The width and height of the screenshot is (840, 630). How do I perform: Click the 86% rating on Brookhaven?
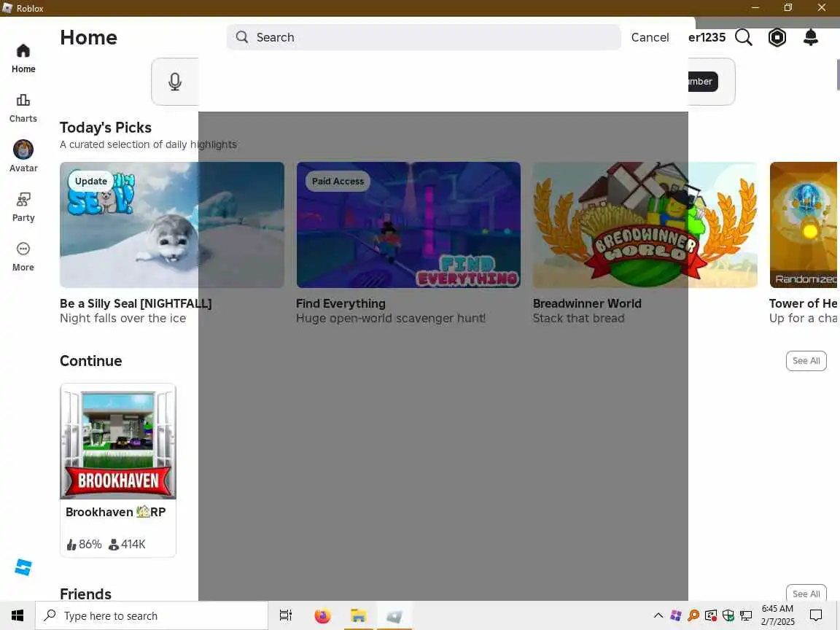[84, 544]
